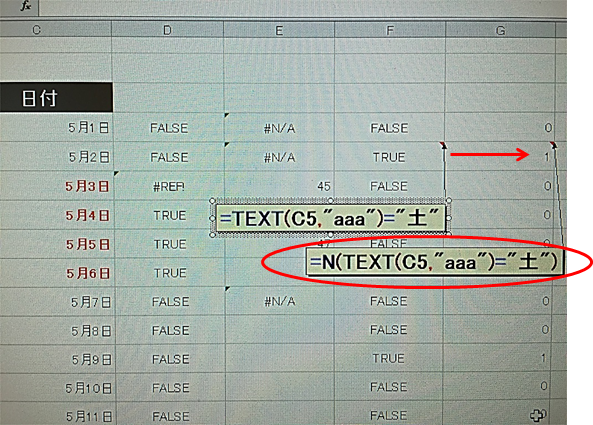
Task: Click the column D FALSE cell for 5月7日
Action: [x=170, y=301]
